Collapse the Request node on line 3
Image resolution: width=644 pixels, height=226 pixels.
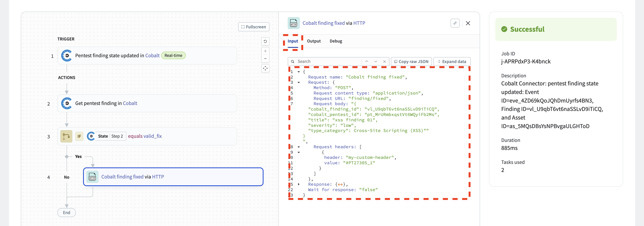(299, 82)
